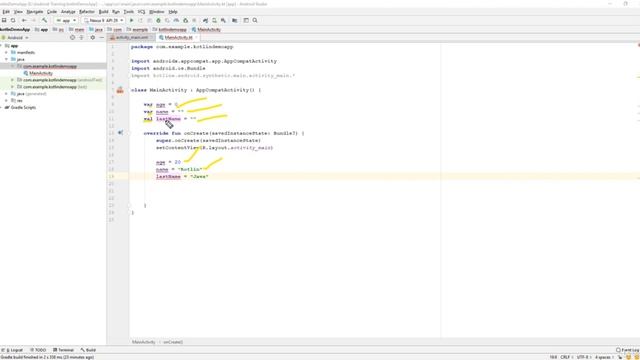The width and height of the screenshot is (640, 360).
Task: Click the Profile app icon in toolbar
Action: click(x=176, y=20)
